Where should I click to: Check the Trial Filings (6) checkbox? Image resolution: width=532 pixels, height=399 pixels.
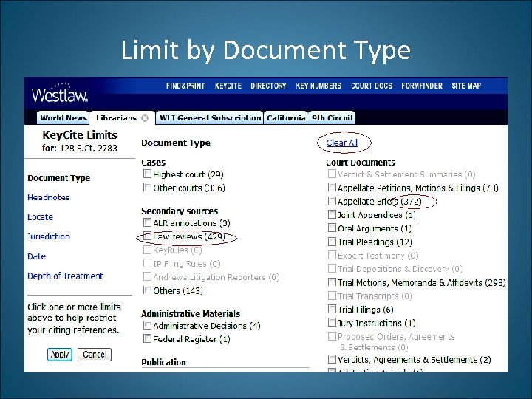click(x=332, y=309)
